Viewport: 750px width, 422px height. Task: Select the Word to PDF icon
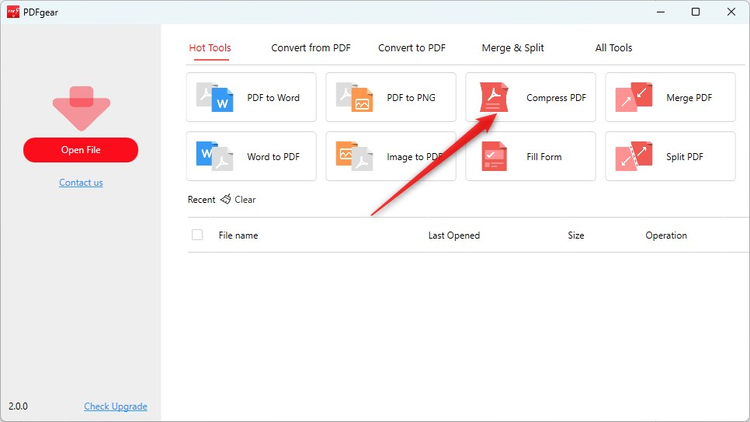pyautogui.click(x=215, y=156)
